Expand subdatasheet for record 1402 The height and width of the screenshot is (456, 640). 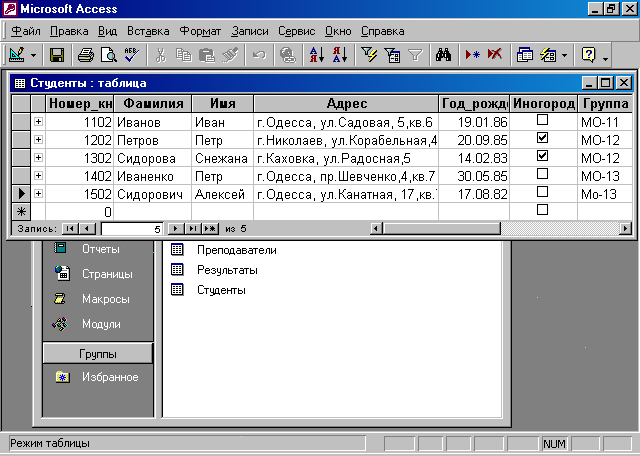(x=38, y=176)
